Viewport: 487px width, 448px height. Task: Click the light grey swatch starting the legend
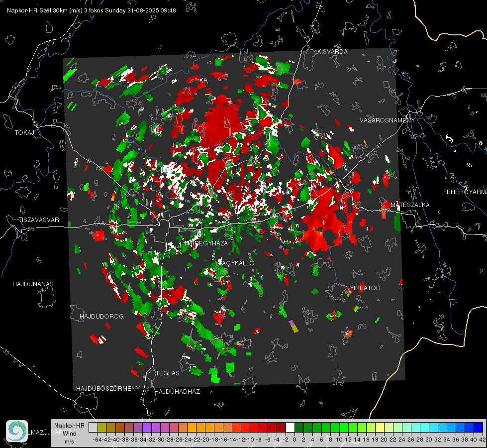point(93,427)
